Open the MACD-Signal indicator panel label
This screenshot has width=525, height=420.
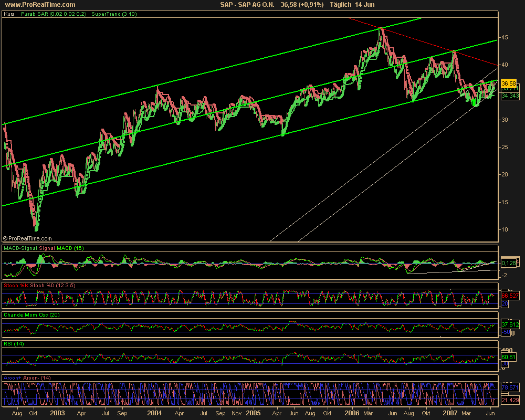pyautogui.click(x=44, y=247)
